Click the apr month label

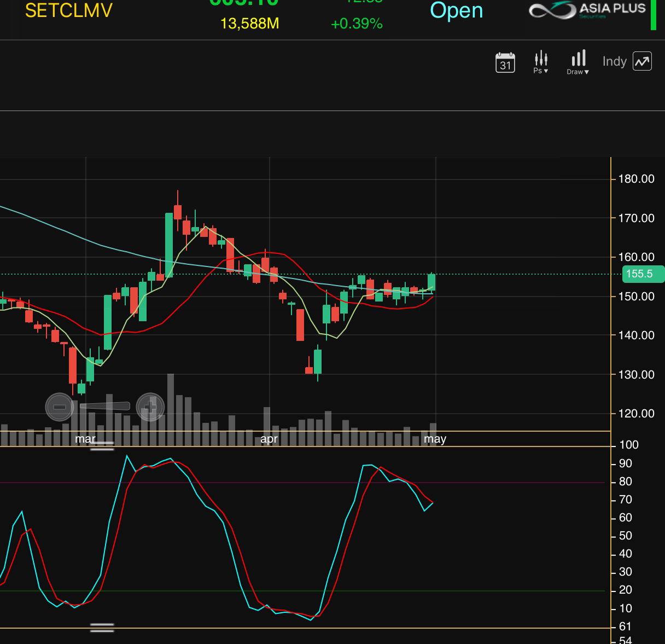(269, 439)
